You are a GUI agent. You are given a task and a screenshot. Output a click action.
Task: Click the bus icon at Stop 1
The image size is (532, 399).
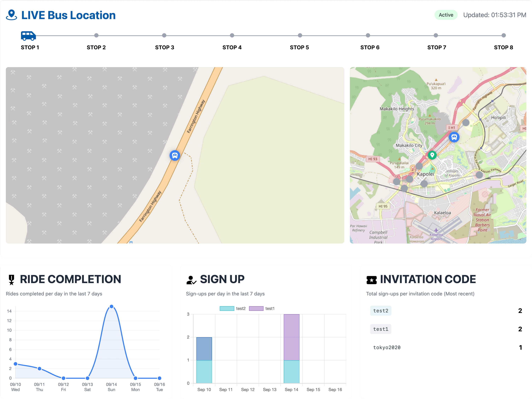tap(28, 36)
